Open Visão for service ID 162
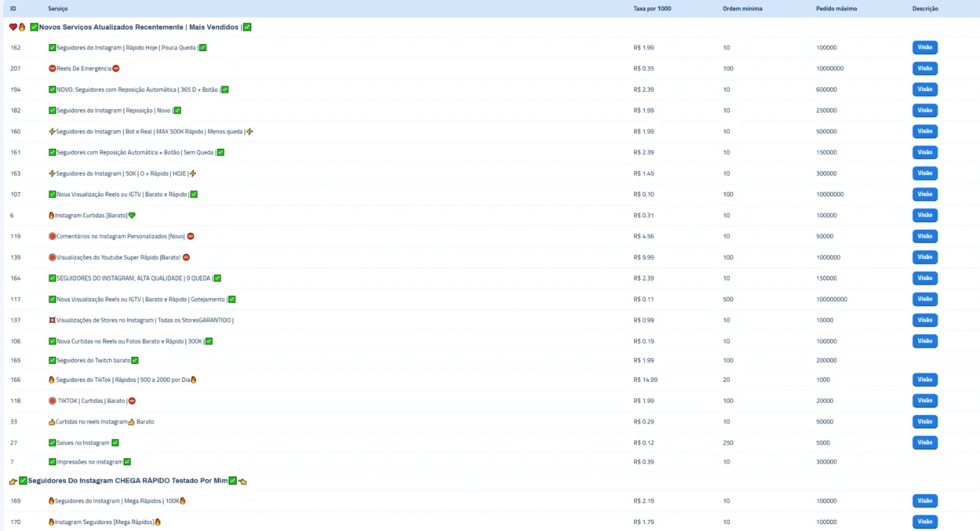 click(925, 48)
